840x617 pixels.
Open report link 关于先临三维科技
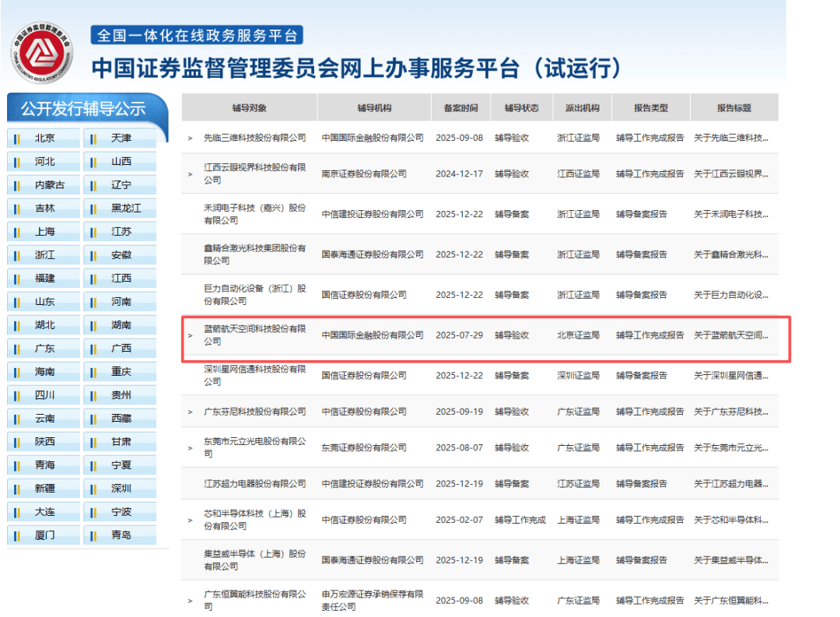tap(731, 138)
